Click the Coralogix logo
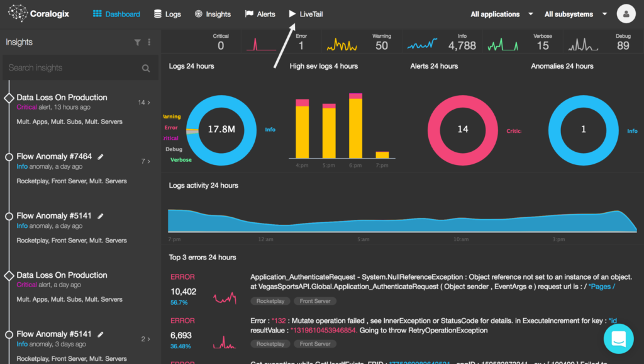The height and width of the screenshot is (364, 644). 38,13
